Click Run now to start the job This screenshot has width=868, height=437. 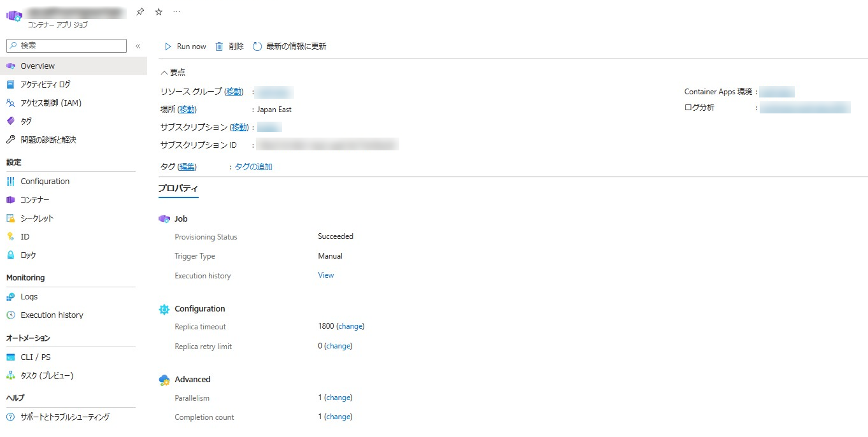pos(185,46)
